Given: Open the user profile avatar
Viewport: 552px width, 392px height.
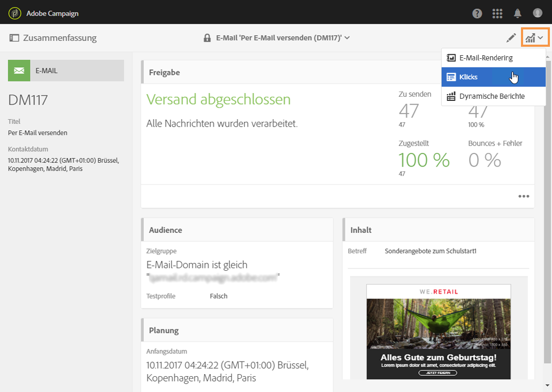Looking at the screenshot, I should pyautogui.click(x=537, y=13).
